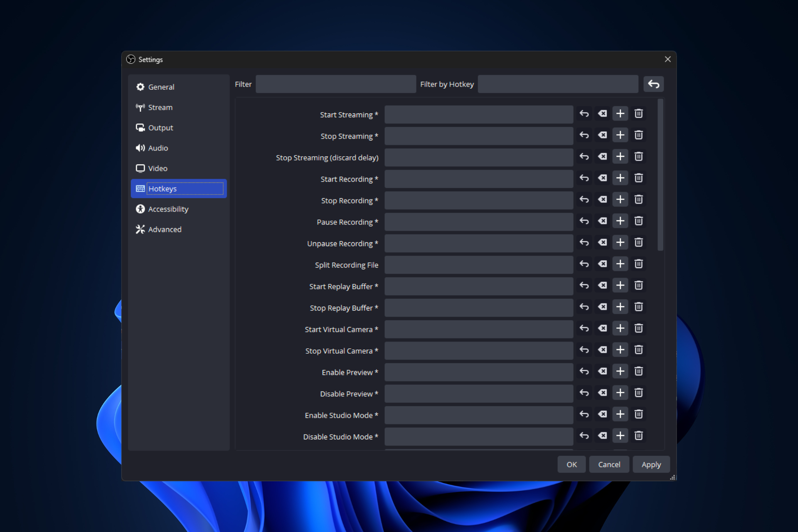Open the Stream settings section

(179, 107)
